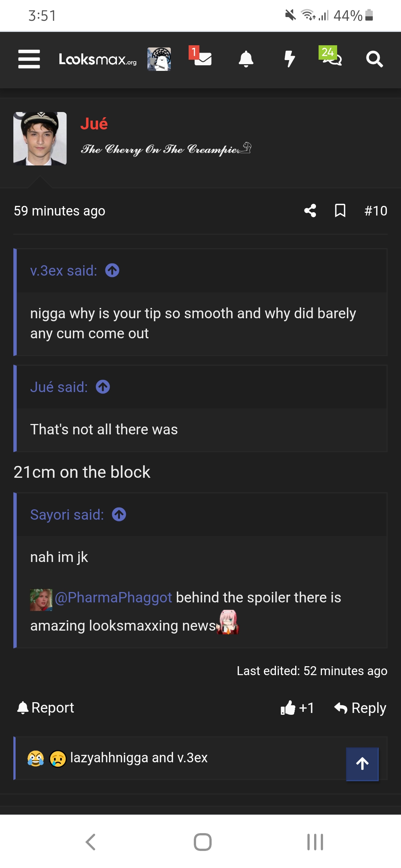Jump to Sayori's quoted post arrow
The image size is (401, 868).
(119, 514)
